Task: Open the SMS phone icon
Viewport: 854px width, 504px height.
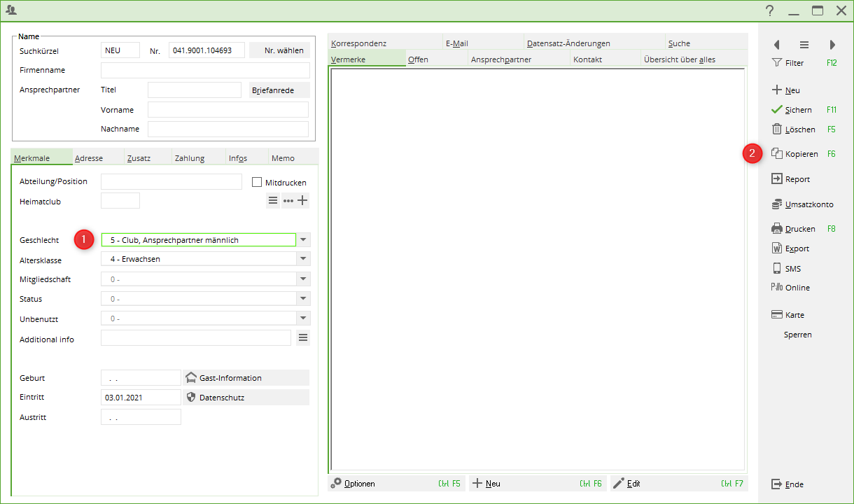Action: tap(776, 269)
